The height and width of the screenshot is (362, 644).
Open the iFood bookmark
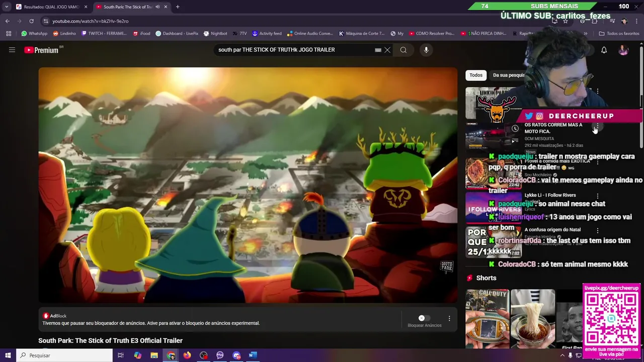pyautogui.click(x=142, y=34)
